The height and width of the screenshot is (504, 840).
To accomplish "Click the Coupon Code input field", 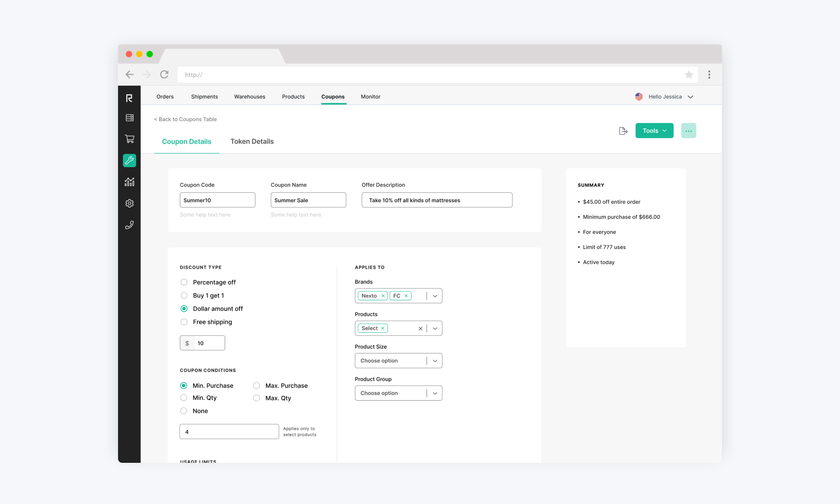I will click(218, 200).
